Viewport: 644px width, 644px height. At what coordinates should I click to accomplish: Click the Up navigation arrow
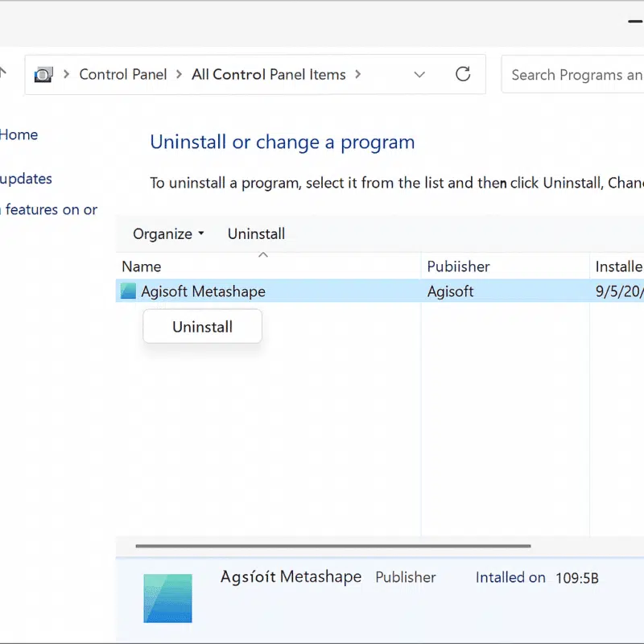(x=2, y=74)
